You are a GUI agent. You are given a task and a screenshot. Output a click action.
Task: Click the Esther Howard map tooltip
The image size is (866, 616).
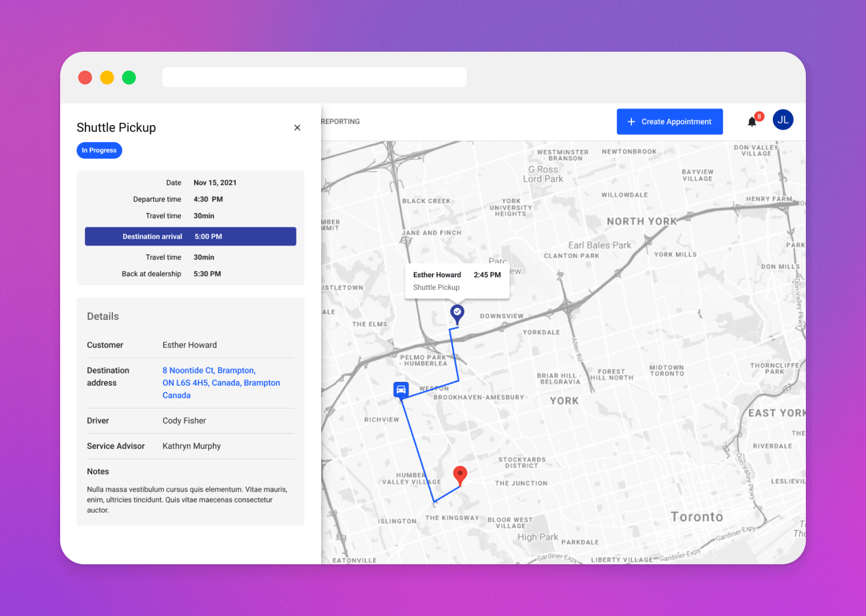point(457,281)
